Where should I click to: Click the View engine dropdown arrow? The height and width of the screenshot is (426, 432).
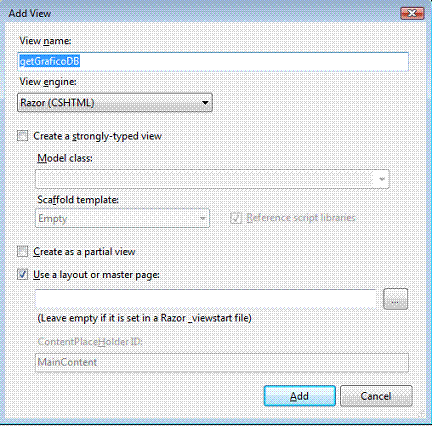pyautogui.click(x=205, y=102)
